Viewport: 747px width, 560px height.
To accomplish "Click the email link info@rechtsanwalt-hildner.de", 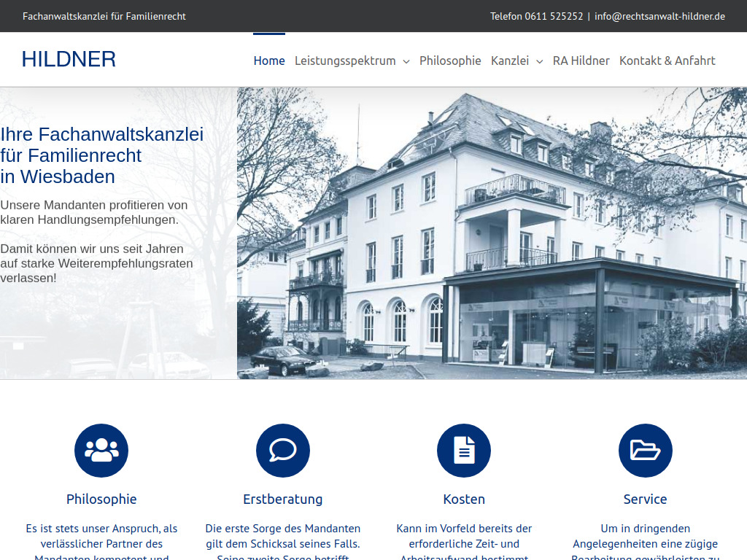I will pyautogui.click(x=659, y=15).
